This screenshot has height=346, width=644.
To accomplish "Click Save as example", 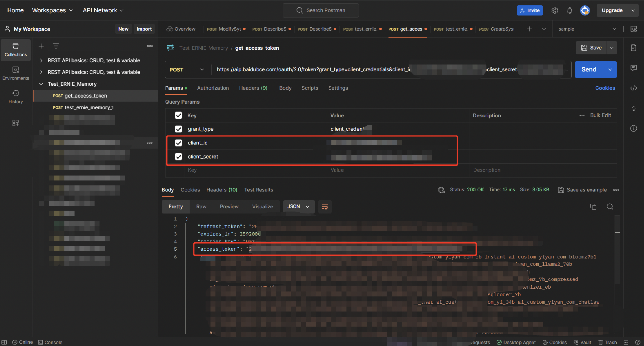I will click(582, 190).
